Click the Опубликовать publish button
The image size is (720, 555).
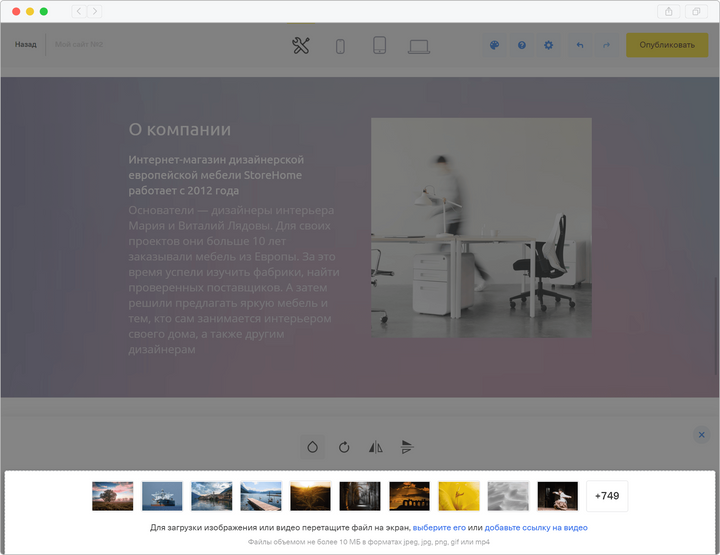666,45
